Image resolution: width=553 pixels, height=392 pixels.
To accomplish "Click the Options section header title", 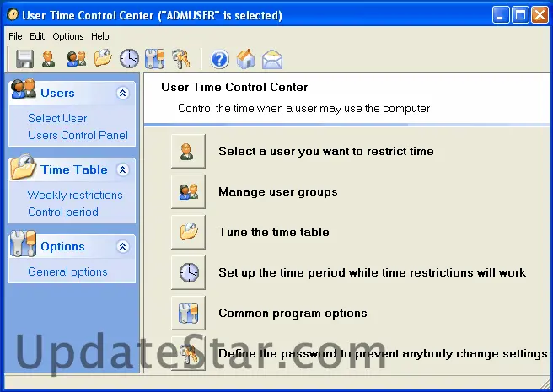I will (62, 247).
